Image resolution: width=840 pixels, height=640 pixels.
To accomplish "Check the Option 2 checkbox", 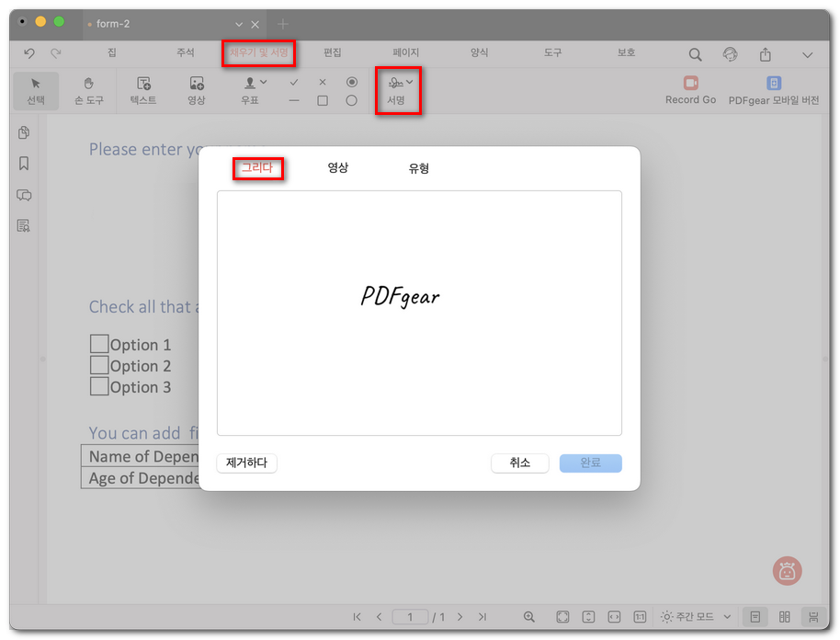I will click(99, 364).
